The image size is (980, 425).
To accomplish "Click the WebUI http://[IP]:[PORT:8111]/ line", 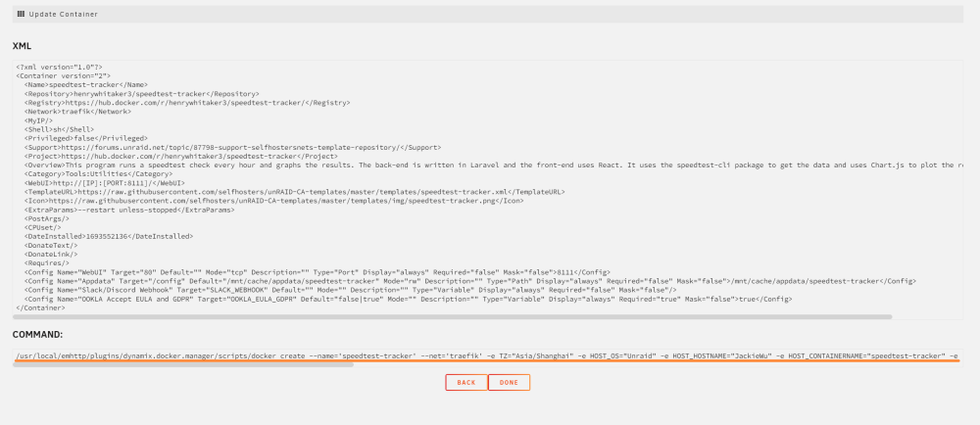I will pyautogui.click(x=105, y=183).
